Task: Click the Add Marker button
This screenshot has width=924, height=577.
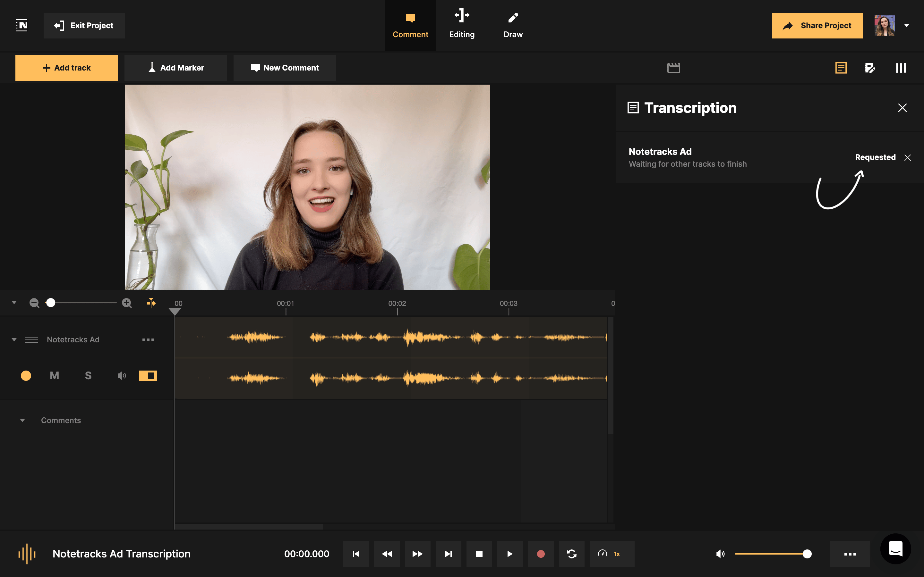Action: click(x=175, y=68)
